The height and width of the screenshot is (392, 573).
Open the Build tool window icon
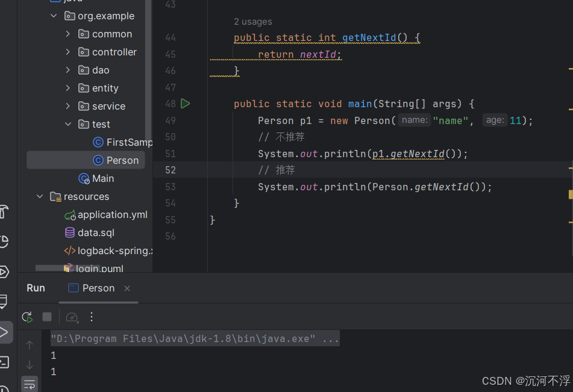tap(4, 212)
